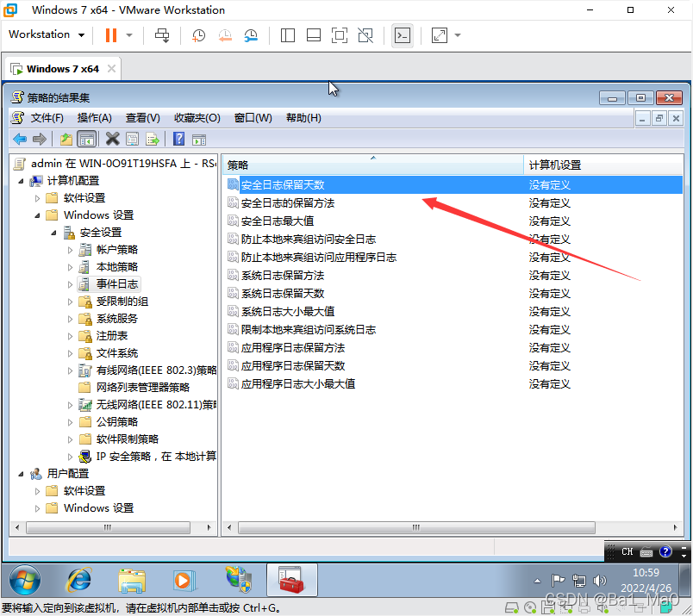Open the 查看(V) menu
The height and width of the screenshot is (616, 693).
pyautogui.click(x=143, y=118)
